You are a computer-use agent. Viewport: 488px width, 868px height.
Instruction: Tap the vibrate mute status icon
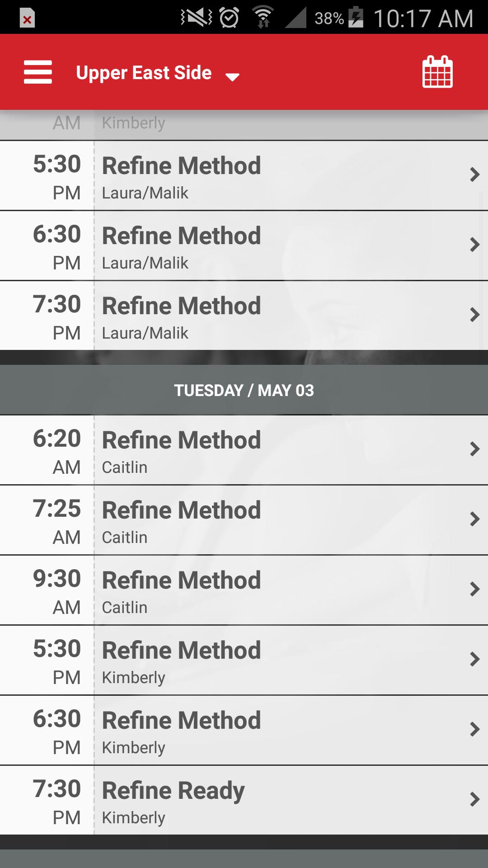pos(197,18)
